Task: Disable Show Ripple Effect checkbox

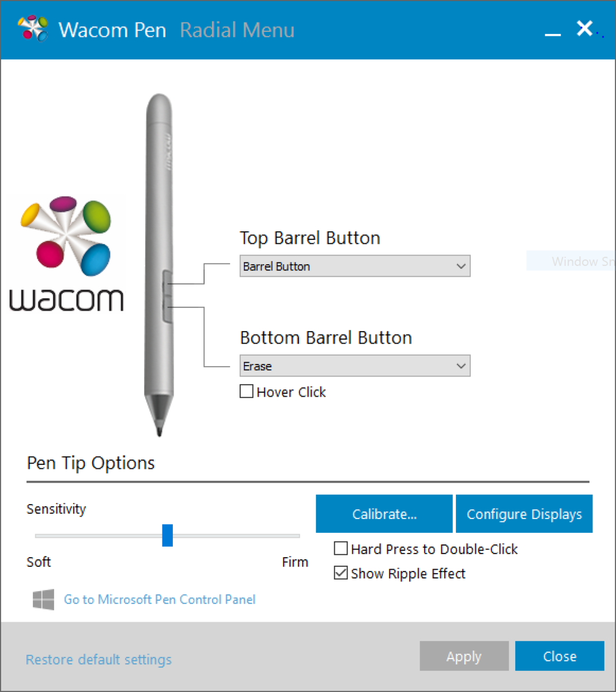Action: [341, 573]
